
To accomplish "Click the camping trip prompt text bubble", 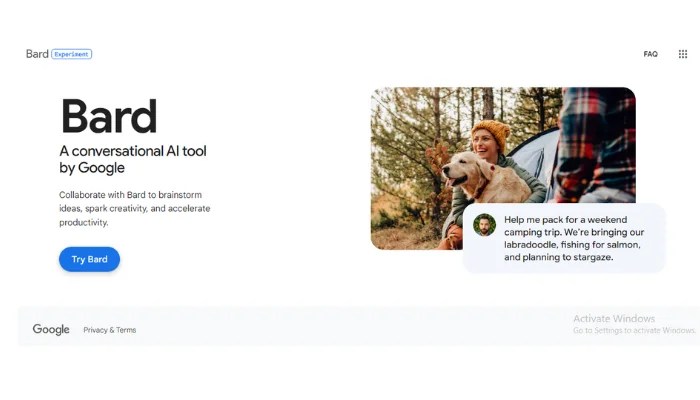I will [x=564, y=238].
